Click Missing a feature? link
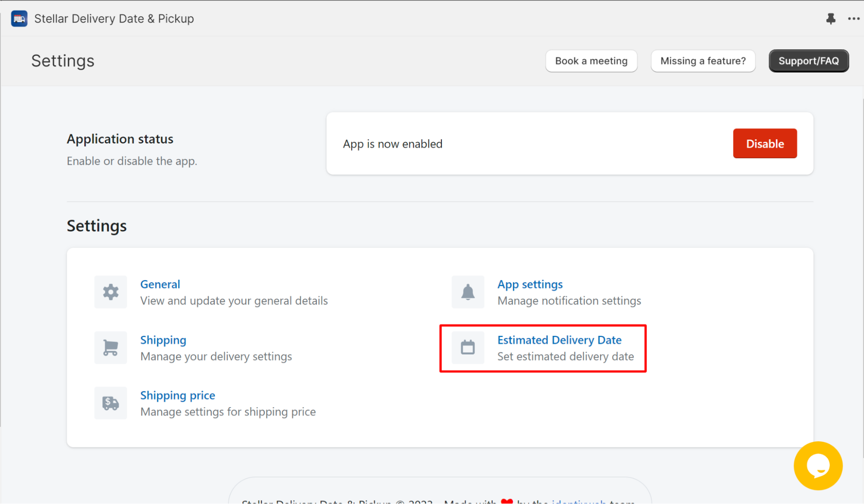The image size is (864, 504). coord(703,60)
